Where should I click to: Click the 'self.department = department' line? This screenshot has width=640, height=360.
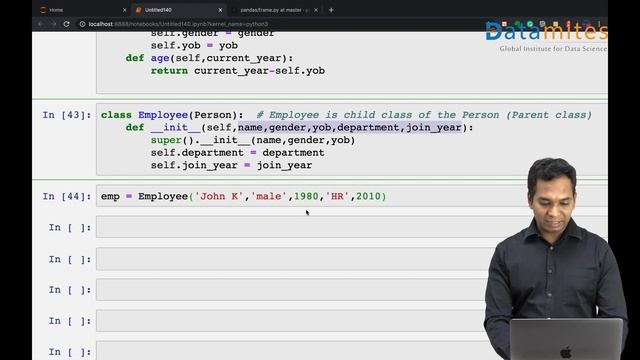point(238,153)
